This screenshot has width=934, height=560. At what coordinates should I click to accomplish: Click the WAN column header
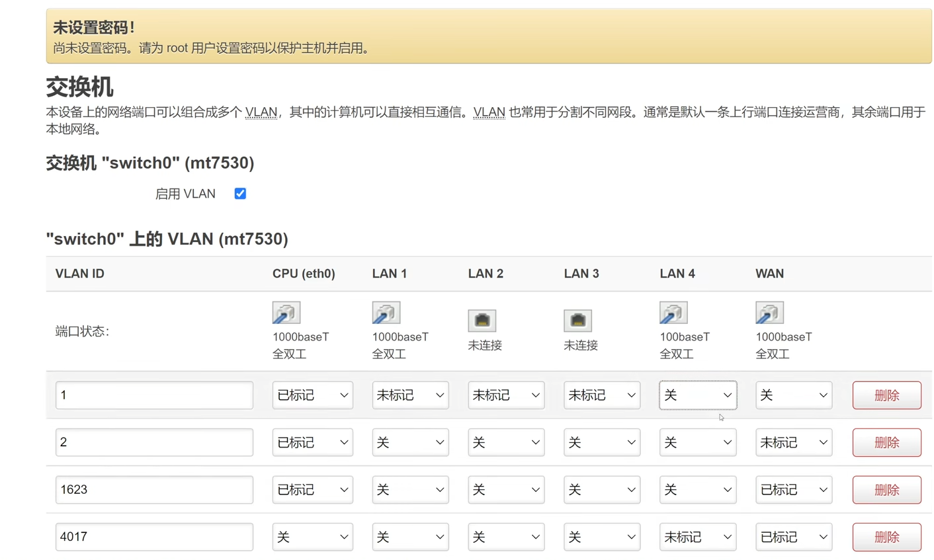[770, 274]
